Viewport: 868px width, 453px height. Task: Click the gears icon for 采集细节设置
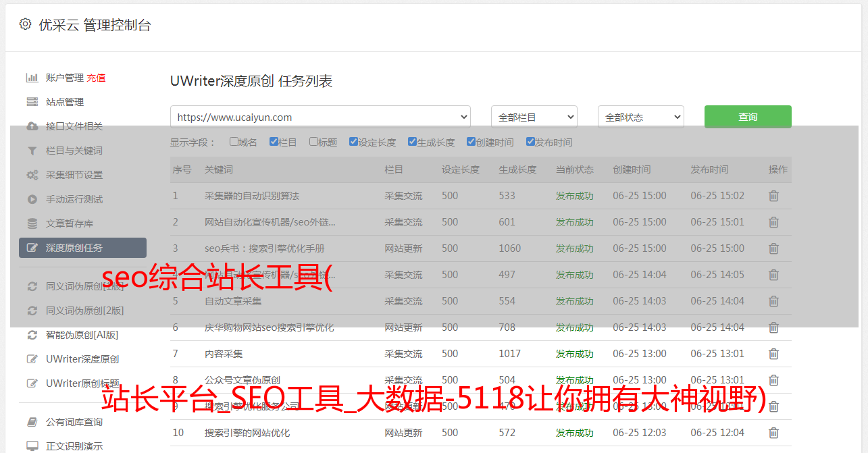pos(32,175)
